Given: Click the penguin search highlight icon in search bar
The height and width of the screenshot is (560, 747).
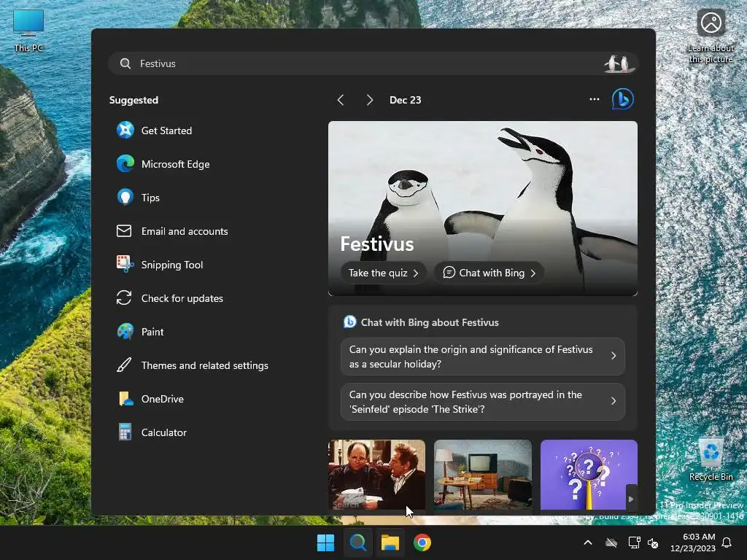Looking at the screenshot, I should (x=619, y=63).
